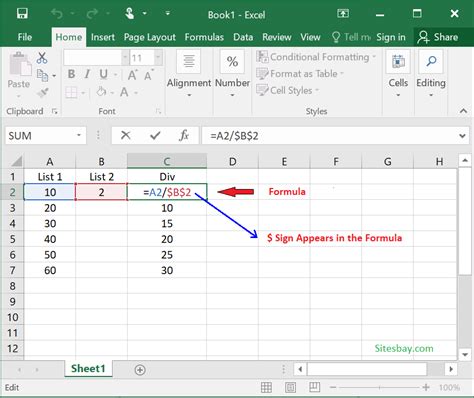Click the Font Color A icon
474x398 pixels.
pyautogui.click(x=124, y=92)
